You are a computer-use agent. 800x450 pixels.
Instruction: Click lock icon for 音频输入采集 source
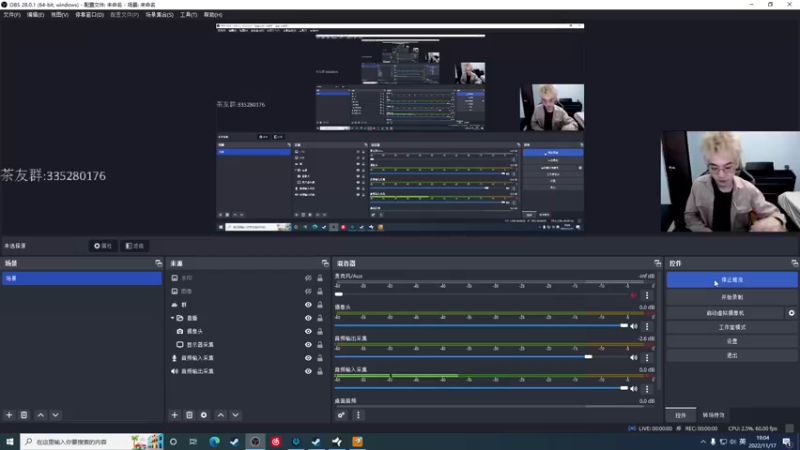click(x=320, y=358)
